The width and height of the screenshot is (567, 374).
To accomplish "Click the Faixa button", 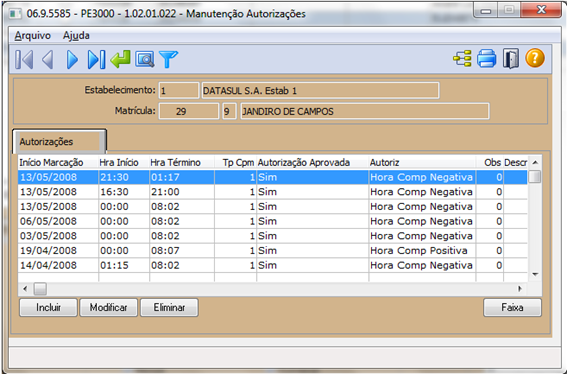I will coord(512,307).
